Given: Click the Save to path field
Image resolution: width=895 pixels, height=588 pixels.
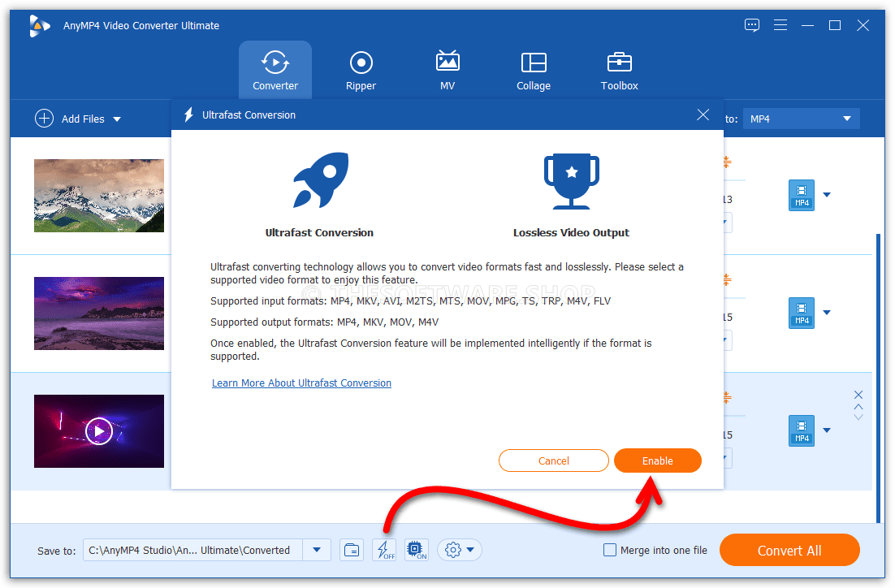Looking at the screenshot, I should (193, 551).
